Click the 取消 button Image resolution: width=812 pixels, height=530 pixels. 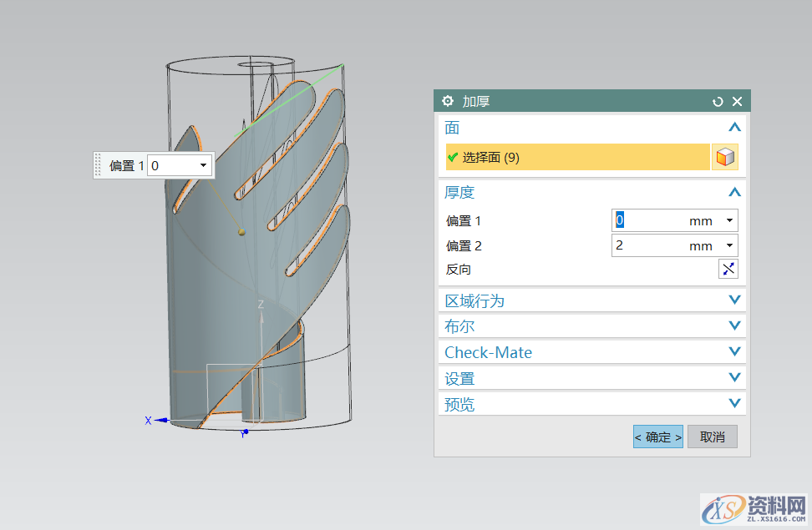(x=712, y=437)
